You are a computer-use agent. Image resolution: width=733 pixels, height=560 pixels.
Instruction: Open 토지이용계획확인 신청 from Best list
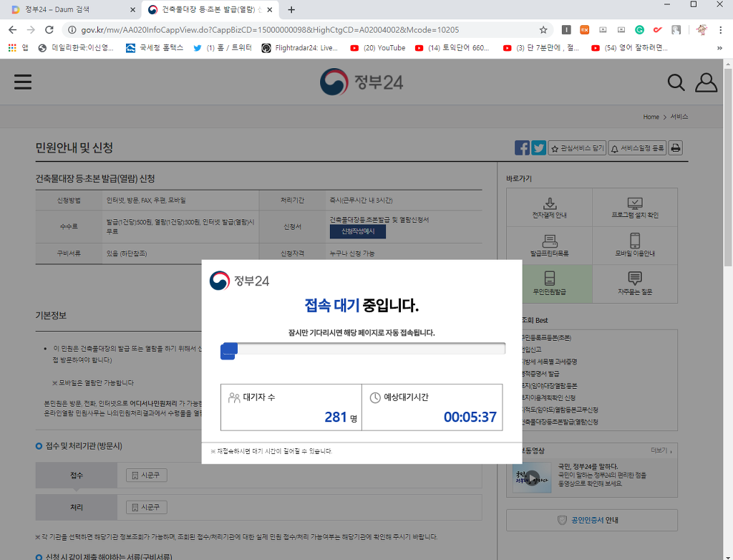click(549, 397)
